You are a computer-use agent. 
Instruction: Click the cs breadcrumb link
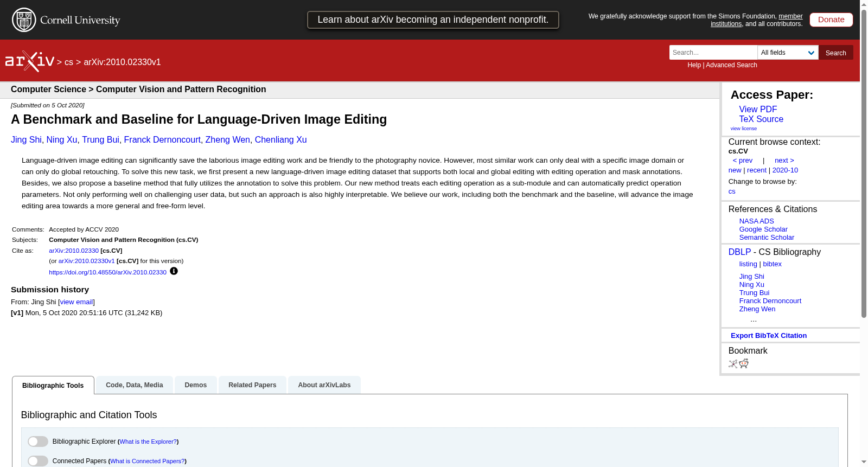coord(68,62)
